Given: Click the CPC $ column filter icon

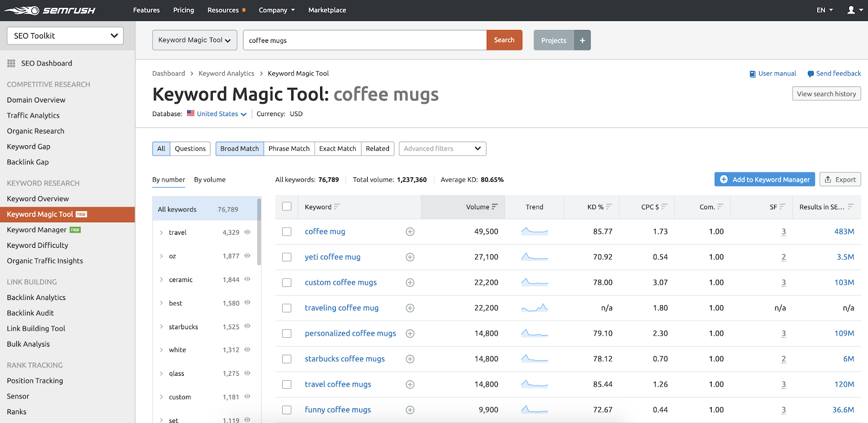Looking at the screenshot, I should 664,207.
